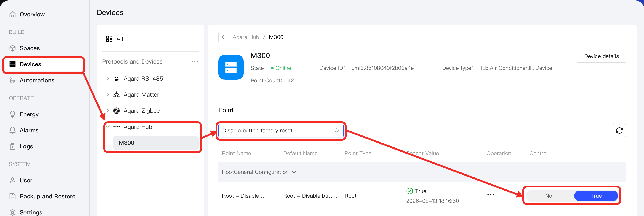Click the Devices server icon in sidebar
This screenshot has width=644, height=216.
13,64
